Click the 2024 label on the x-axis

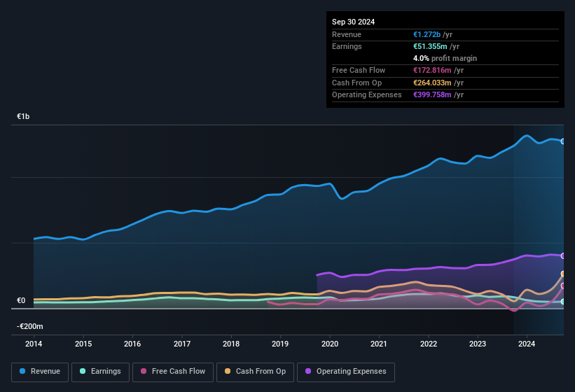click(x=527, y=344)
